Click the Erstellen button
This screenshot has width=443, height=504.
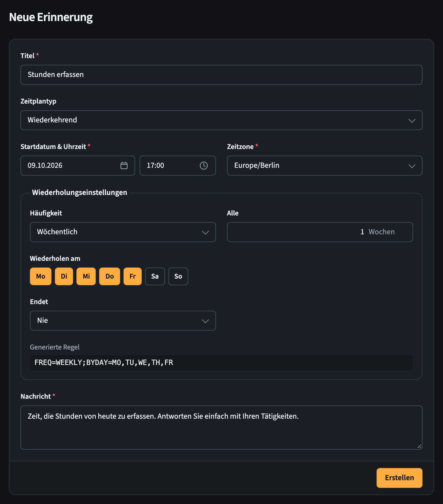400,478
